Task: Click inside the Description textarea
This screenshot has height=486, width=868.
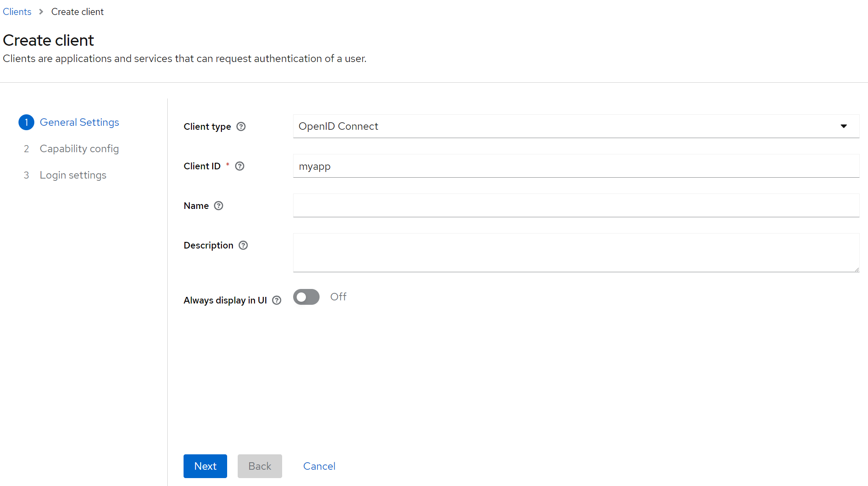Action: (576, 252)
